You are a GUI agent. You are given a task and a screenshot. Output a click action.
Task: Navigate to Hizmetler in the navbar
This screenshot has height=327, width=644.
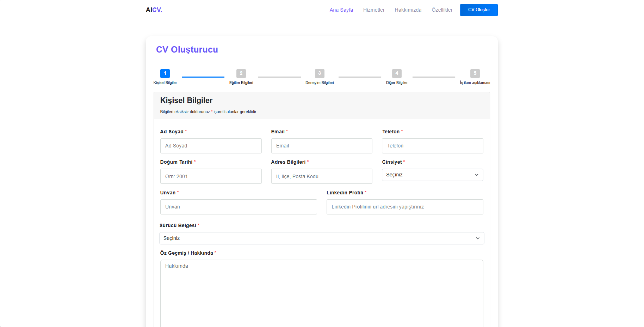374,10
